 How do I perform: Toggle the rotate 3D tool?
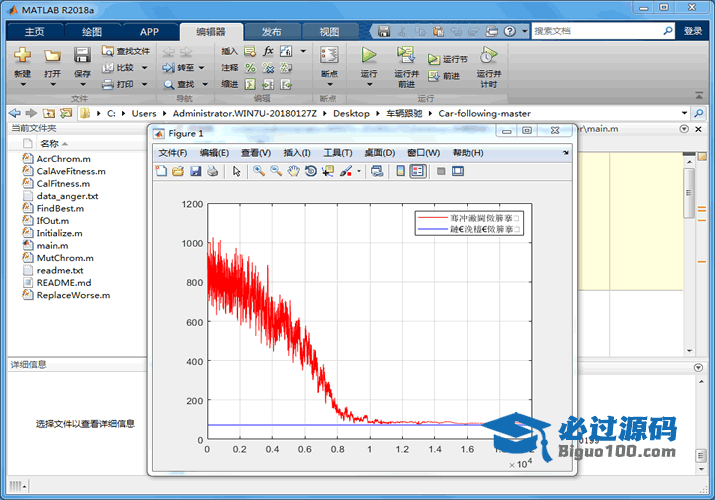[x=311, y=171]
